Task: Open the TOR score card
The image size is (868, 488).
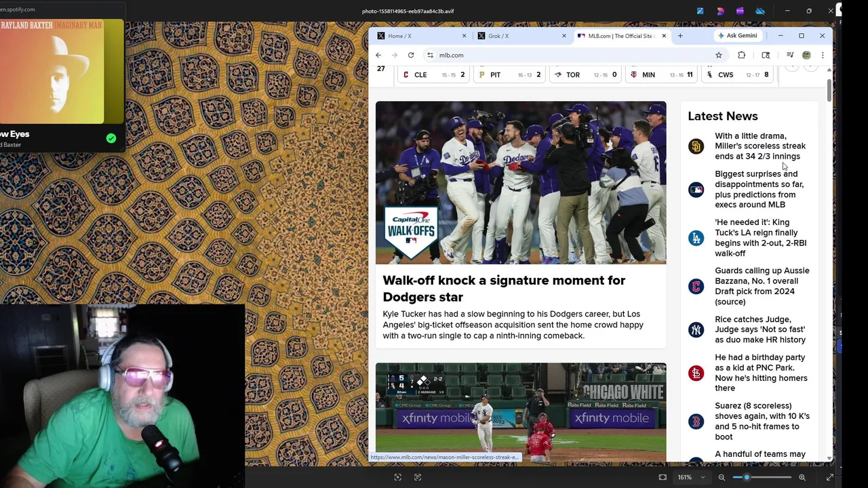Action: (x=586, y=75)
